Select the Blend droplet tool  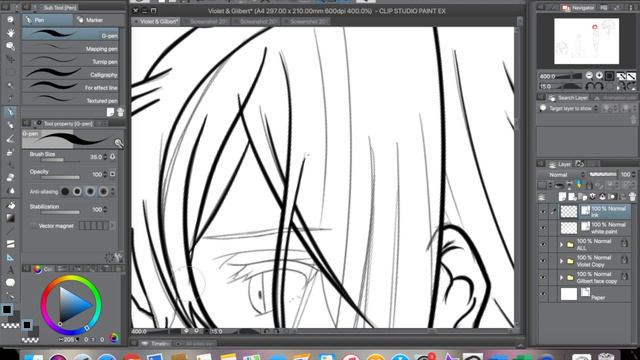[x=11, y=191]
